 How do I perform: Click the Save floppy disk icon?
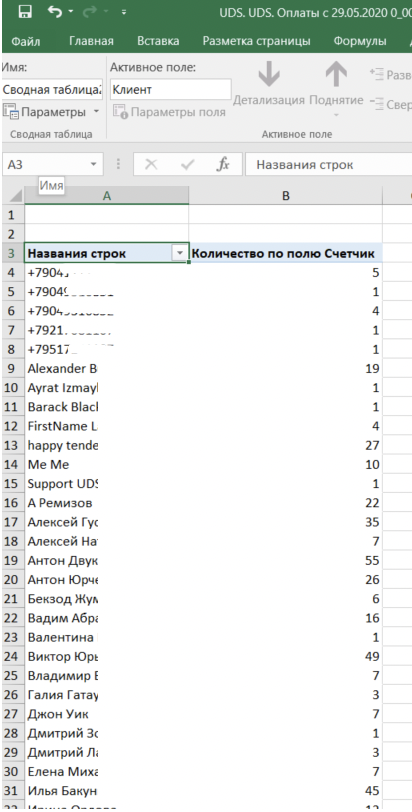(x=24, y=12)
